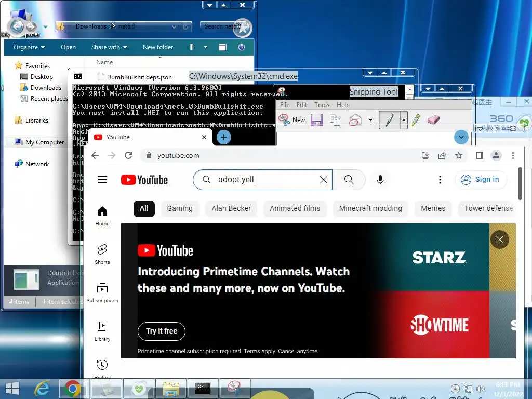532x399 pixels.
Task: Click Save snip floppy icon
Action: 316,120
